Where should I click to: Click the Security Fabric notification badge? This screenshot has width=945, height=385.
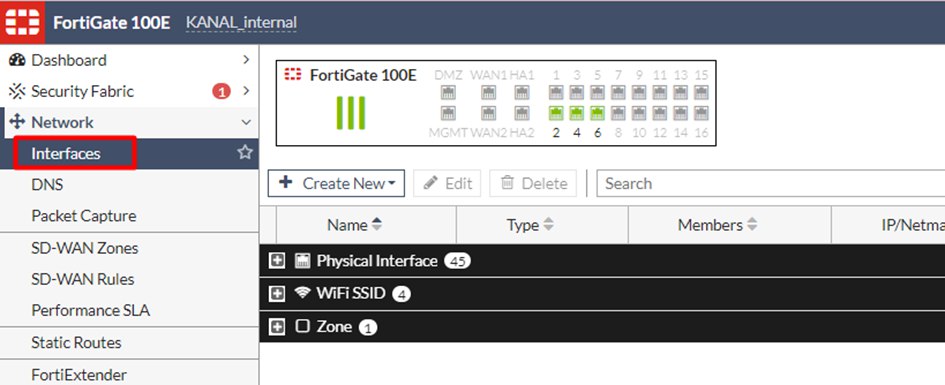click(221, 92)
